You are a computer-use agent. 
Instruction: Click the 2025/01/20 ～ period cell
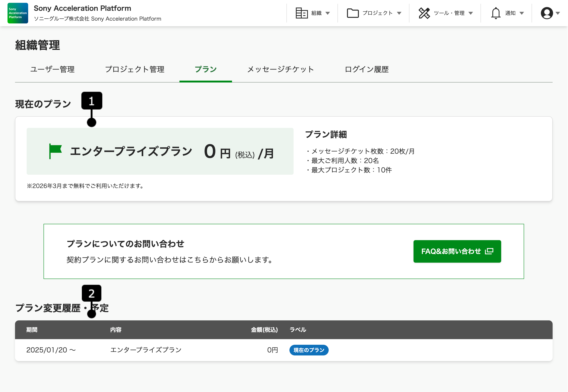coord(51,350)
